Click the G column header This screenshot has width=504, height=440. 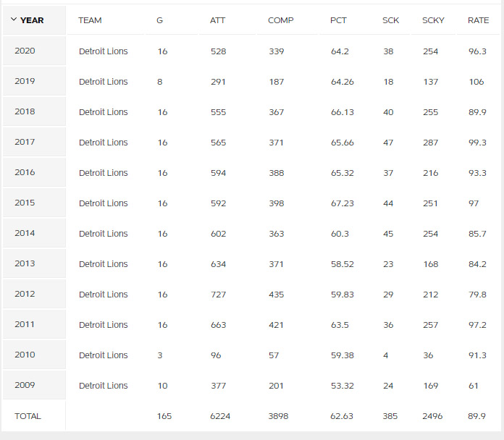[160, 20]
